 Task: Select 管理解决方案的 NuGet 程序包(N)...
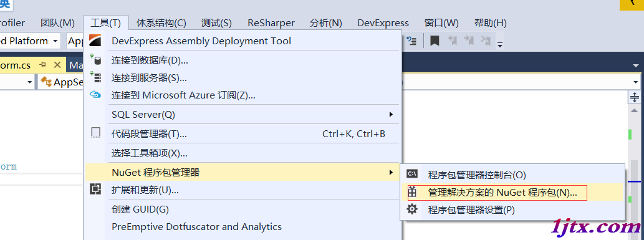(x=512, y=193)
